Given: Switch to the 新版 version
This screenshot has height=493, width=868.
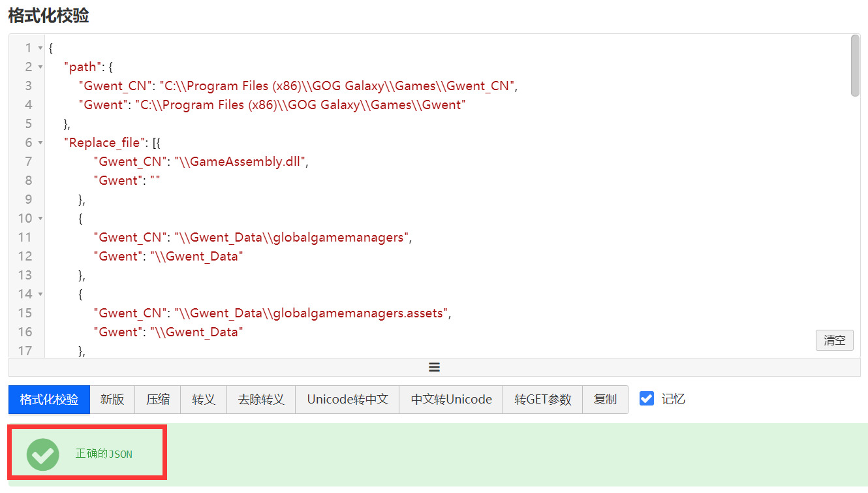Looking at the screenshot, I should pos(112,400).
